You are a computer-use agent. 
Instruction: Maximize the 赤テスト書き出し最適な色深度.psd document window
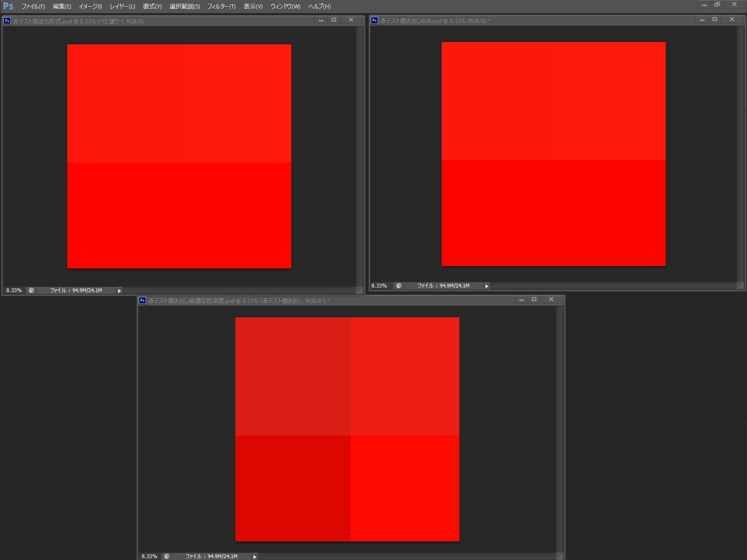[x=534, y=300]
